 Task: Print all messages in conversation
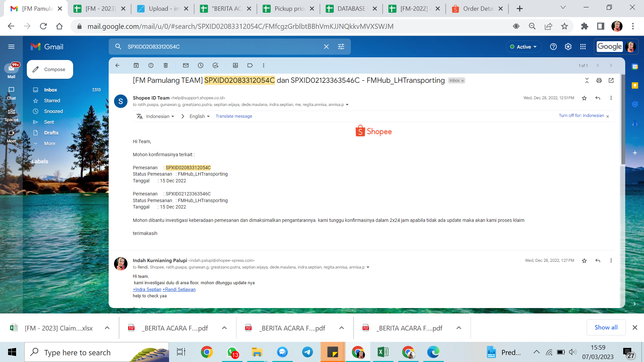coord(599,80)
